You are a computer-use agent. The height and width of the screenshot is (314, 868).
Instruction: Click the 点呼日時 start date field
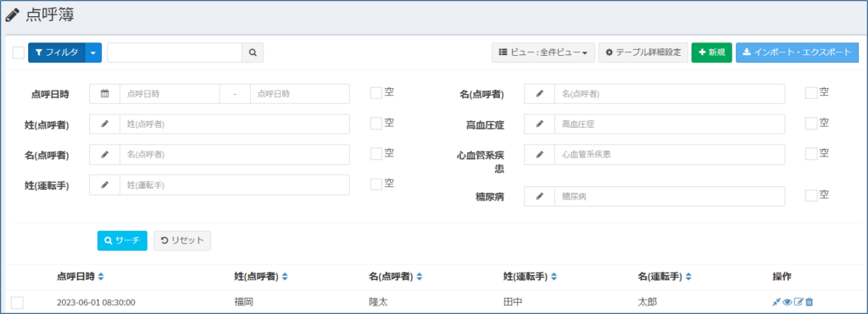[x=170, y=94]
